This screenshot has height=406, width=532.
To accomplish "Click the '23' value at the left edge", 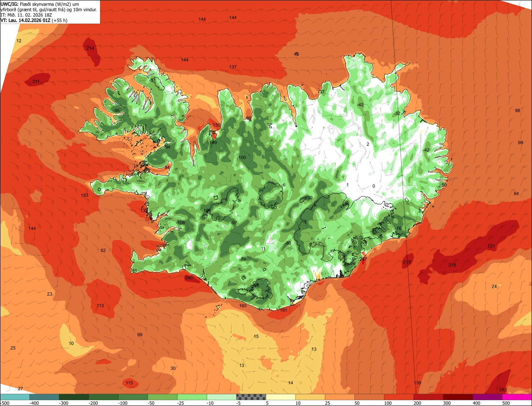I will [x=49, y=294].
